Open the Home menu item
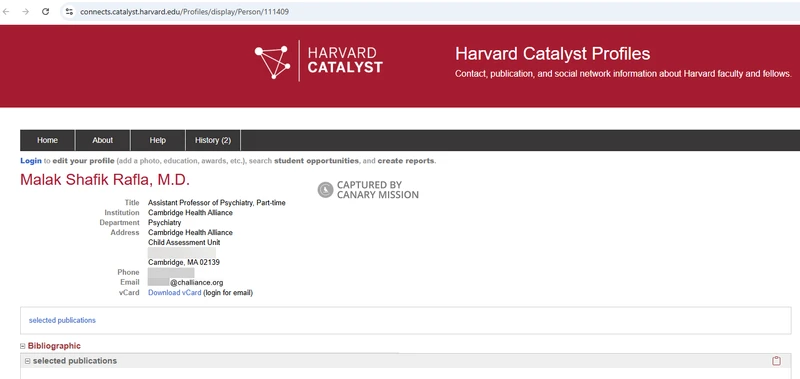Image resolution: width=800 pixels, height=379 pixels. pyautogui.click(x=47, y=140)
